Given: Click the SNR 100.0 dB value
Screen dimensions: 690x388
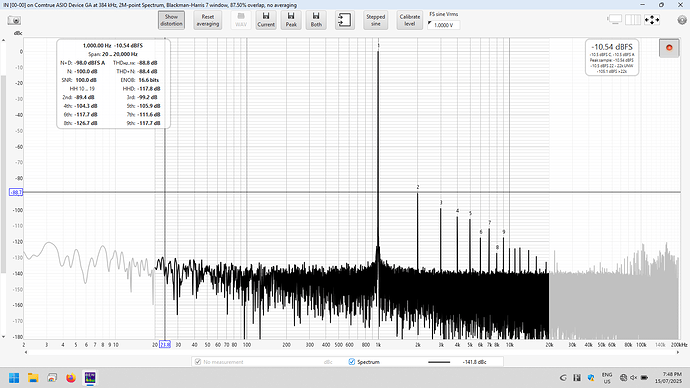Looking at the screenshot, I should tap(86, 80).
